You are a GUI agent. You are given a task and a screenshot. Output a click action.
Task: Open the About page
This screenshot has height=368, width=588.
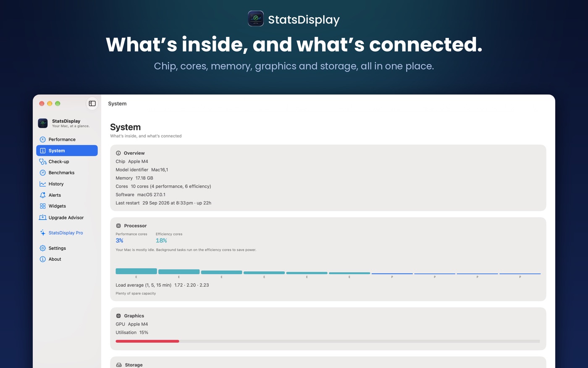tap(67, 259)
